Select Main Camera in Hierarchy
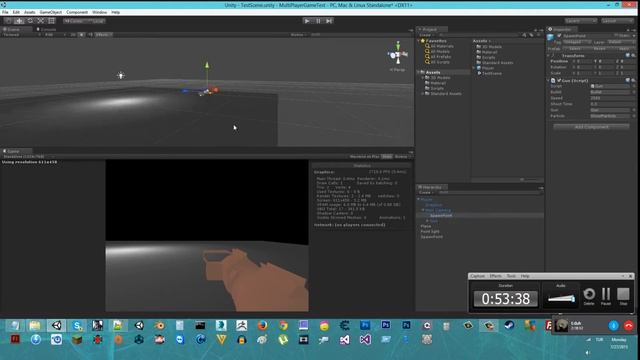 click(x=438, y=210)
